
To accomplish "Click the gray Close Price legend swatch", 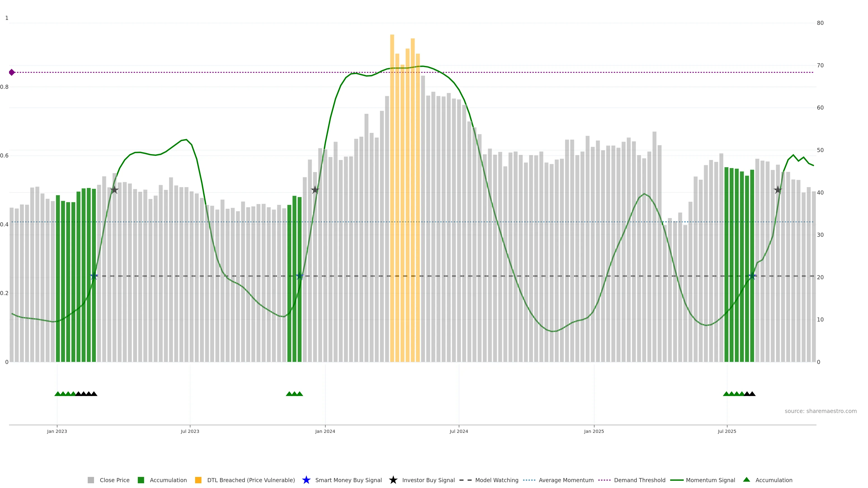I will [91, 480].
